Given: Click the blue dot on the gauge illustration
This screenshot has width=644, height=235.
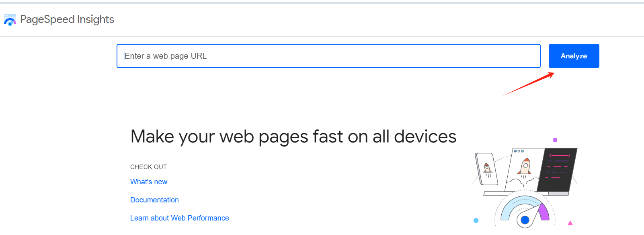Looking at the screenshot, I should pyautogui.click(x=525, y=221).
